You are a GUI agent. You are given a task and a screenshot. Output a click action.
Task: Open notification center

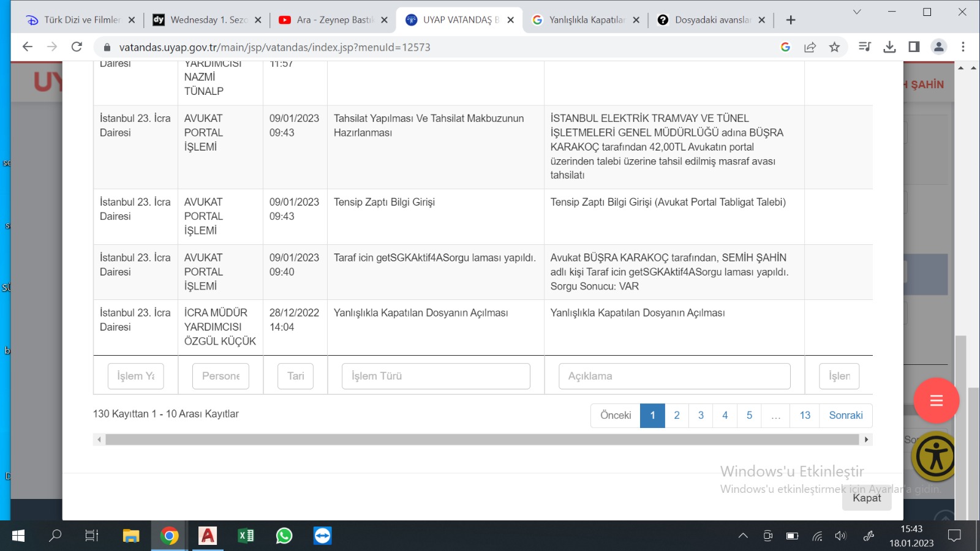(954, 536)
